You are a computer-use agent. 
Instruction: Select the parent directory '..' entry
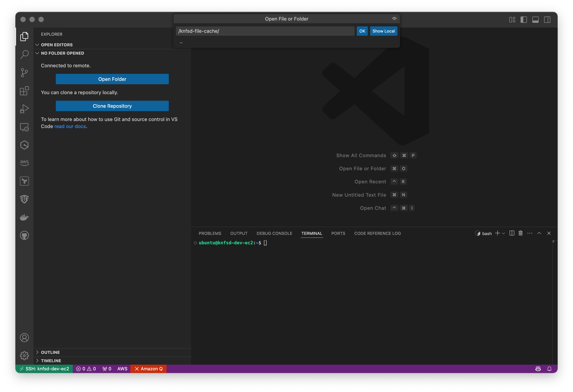click(286, 42)
